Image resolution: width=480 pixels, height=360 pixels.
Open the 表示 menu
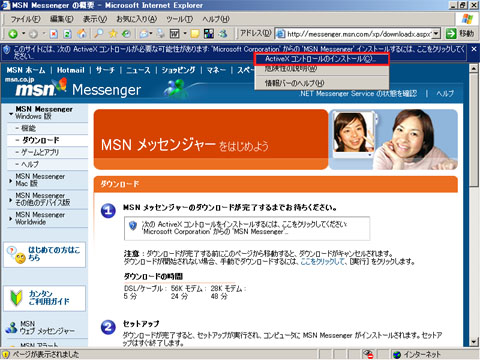pyautogui.click(x=95, y=19)
